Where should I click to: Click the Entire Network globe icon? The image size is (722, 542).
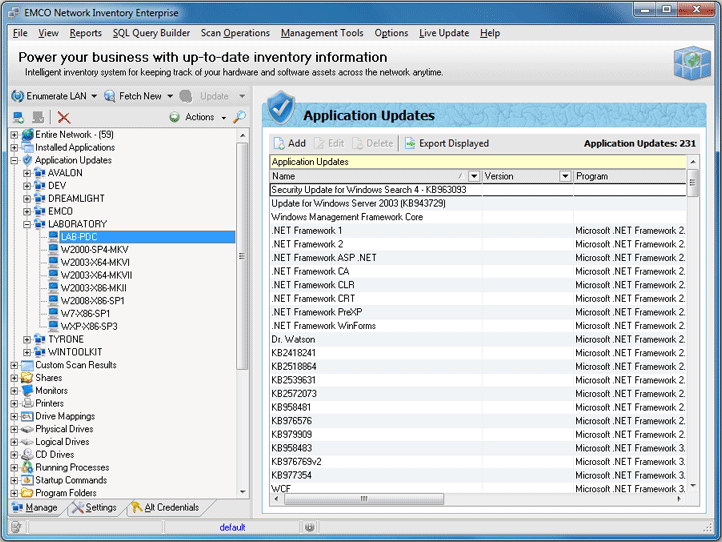click(28, 134)
